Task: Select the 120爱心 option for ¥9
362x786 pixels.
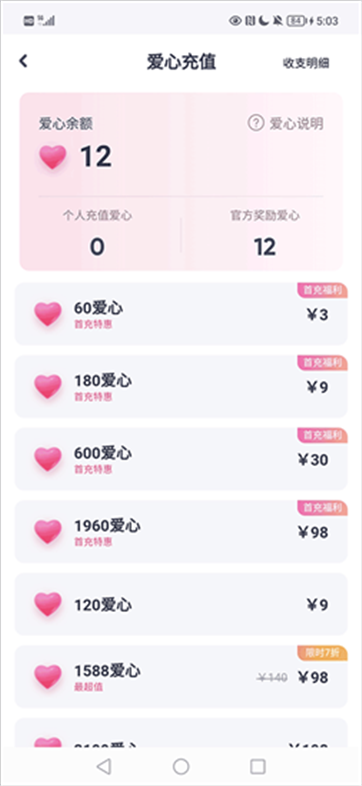Action: pyautogui.click(x=181, y=604)
